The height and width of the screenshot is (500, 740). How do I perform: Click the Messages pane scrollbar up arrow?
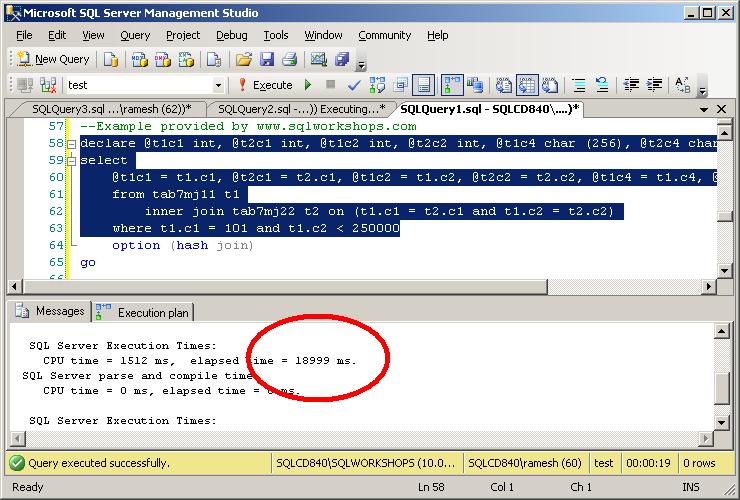722,331
